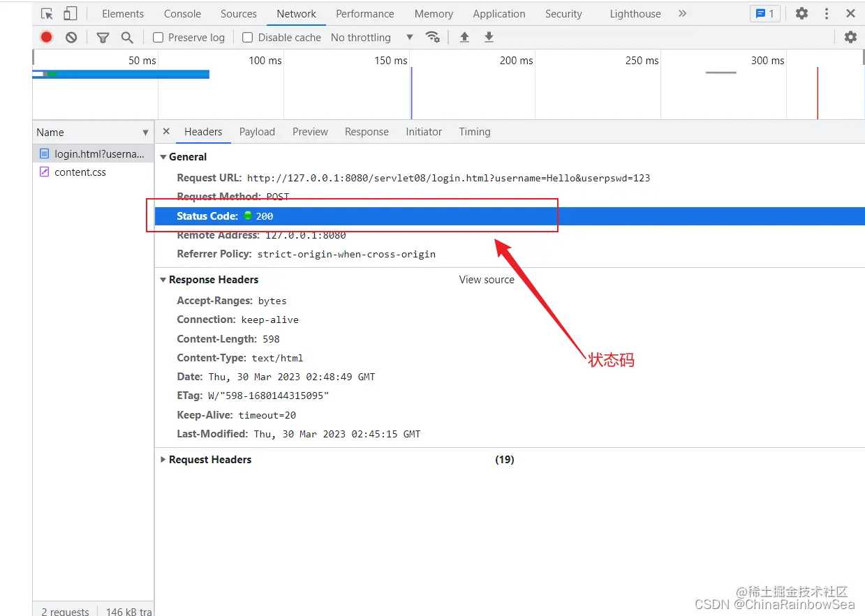Image resolution: width=865 pixels, height=616 pixels.
Task: Switch to the Application tab
Action: click(499, 14)
